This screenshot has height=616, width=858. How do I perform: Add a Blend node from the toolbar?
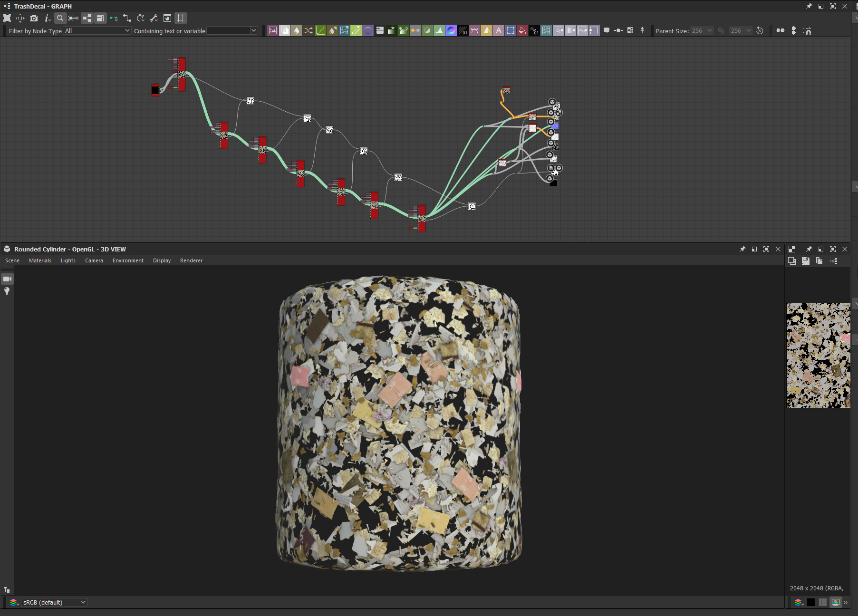pos(285,31)
